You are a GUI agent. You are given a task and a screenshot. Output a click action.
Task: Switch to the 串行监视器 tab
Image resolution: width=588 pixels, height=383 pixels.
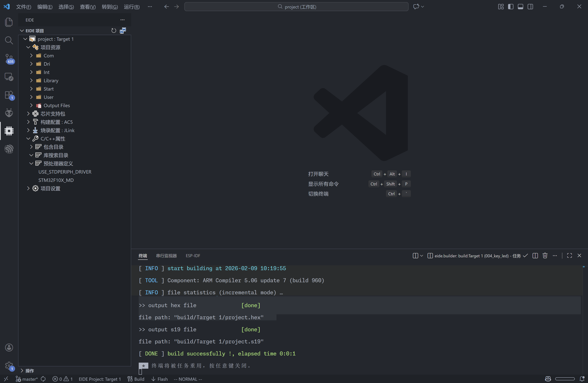(x=166, y=256)
